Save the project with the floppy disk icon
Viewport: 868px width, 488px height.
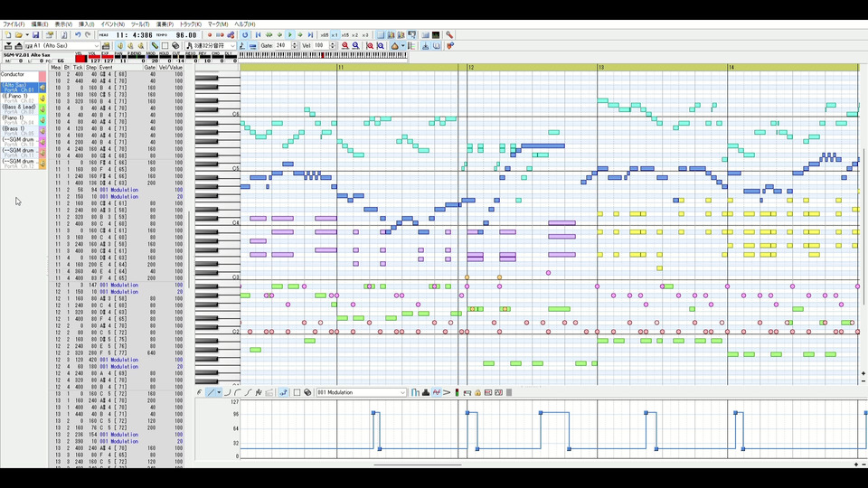pyautogui.click(x=35, y=35)
